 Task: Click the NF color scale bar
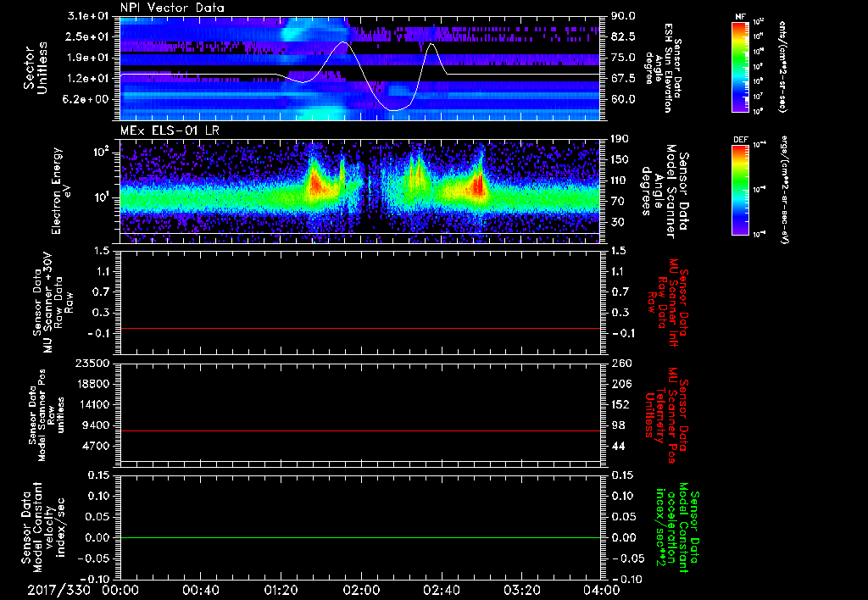click(x=741, y=66)
